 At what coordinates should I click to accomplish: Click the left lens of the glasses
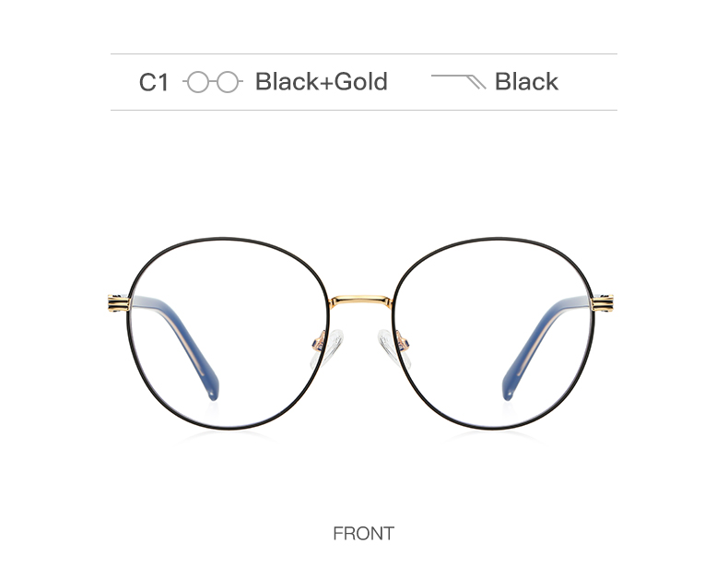coord(228,333)
